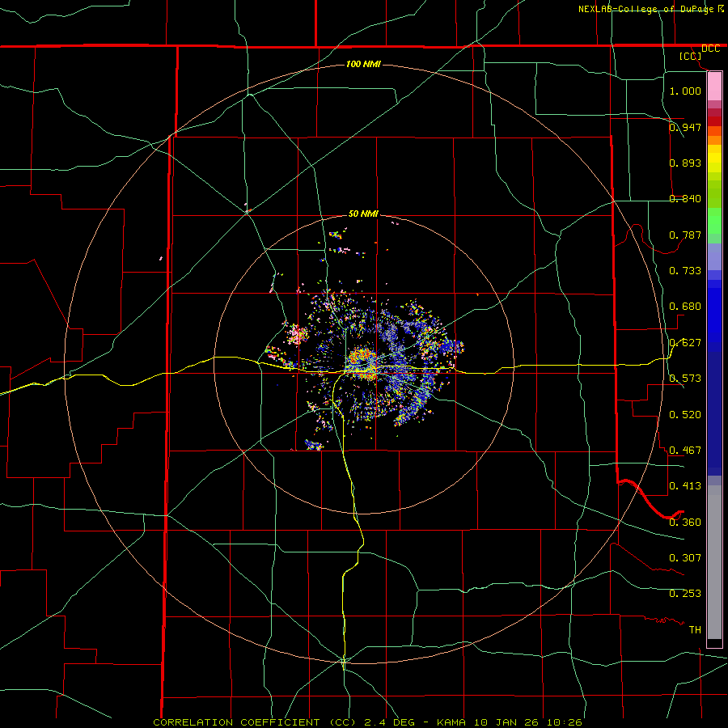Click the 0.467 legend value

pos(685,451)
